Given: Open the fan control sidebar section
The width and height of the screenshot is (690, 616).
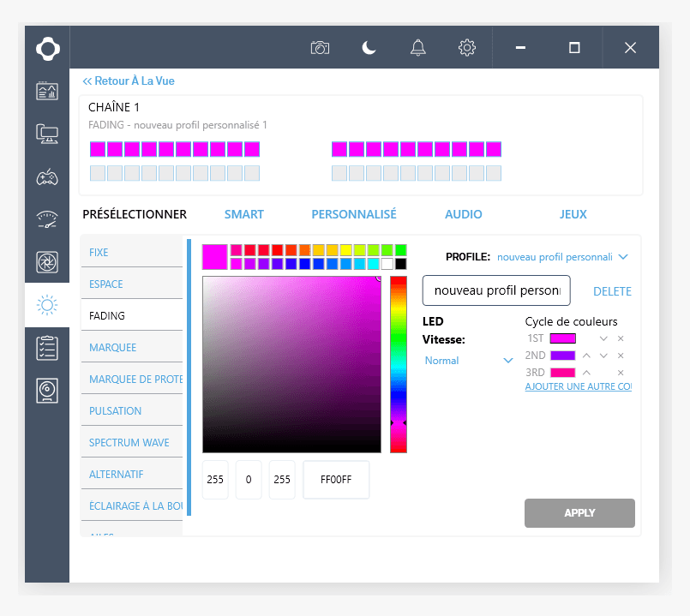Looking at the screenshot, I should tap(47, 262).
